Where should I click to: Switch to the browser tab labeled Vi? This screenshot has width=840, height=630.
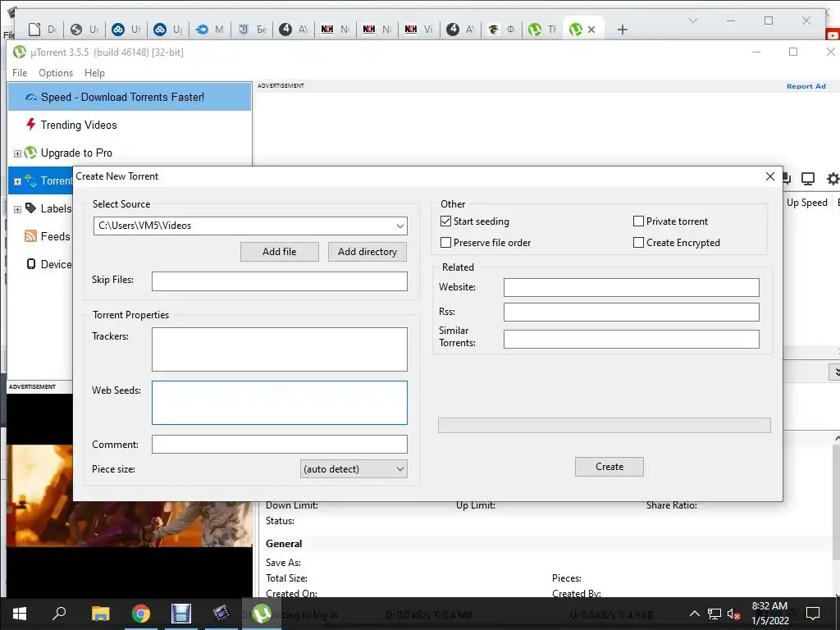coord(419,30)
